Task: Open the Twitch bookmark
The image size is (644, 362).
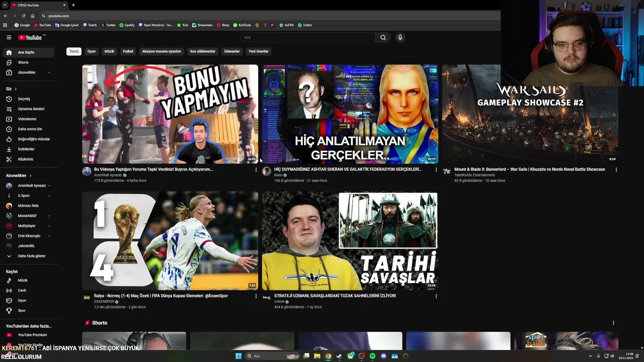Action: tap(90, 25)
